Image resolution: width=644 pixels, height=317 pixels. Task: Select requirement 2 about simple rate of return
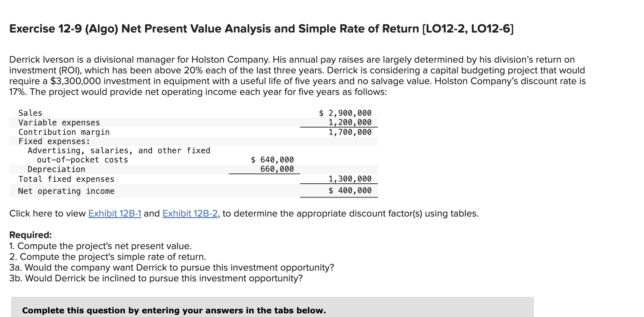click(x=107, y=256)
